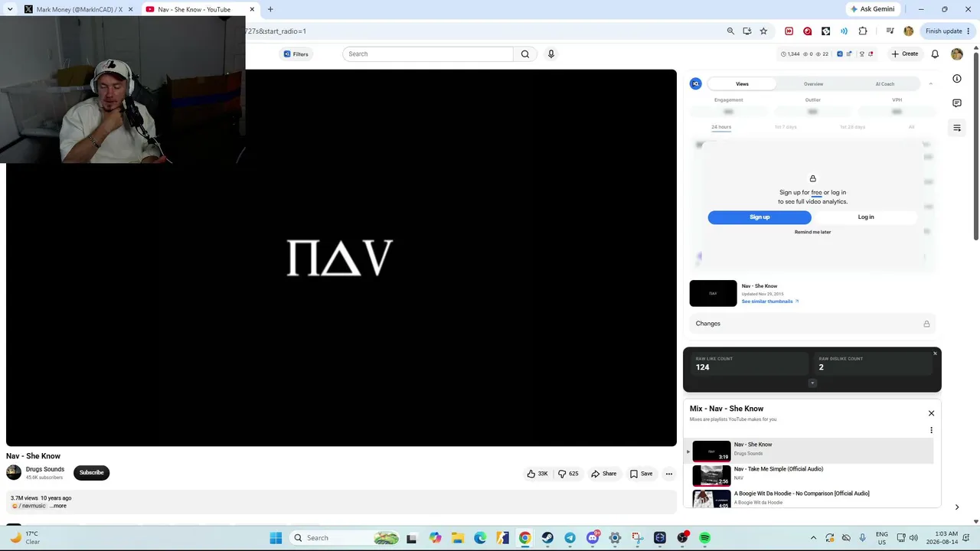Open Steam from the taskbar

tap(547, 538)
